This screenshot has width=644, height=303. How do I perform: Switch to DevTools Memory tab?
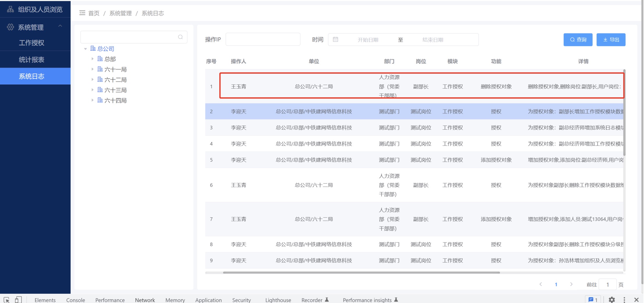point(175,300)
